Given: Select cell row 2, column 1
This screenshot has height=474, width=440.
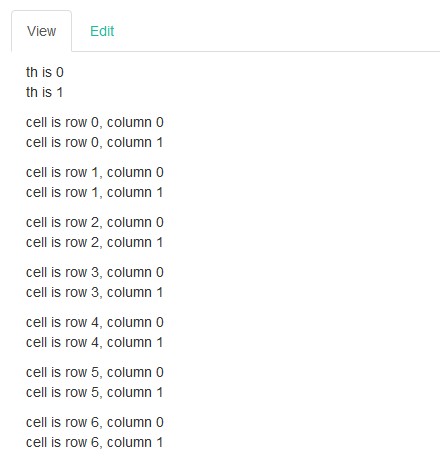Looking at the screenshot, I should pyautogui.click(x=94, y=242).
